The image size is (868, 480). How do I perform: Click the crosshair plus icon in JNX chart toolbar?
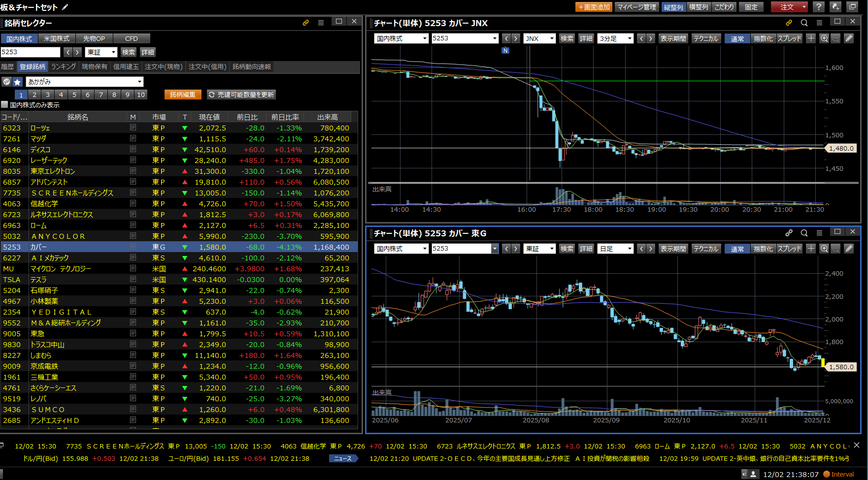[x=811, y=38]
